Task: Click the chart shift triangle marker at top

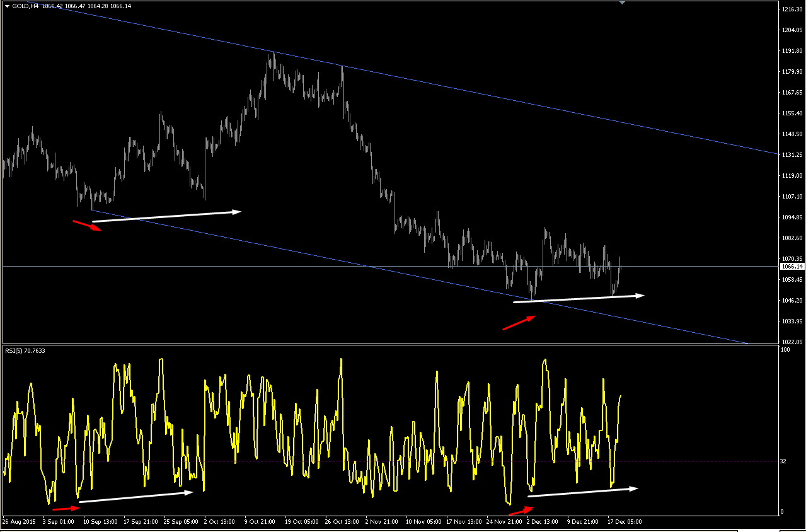Action: pyautogui.click(x=623, y=3)
